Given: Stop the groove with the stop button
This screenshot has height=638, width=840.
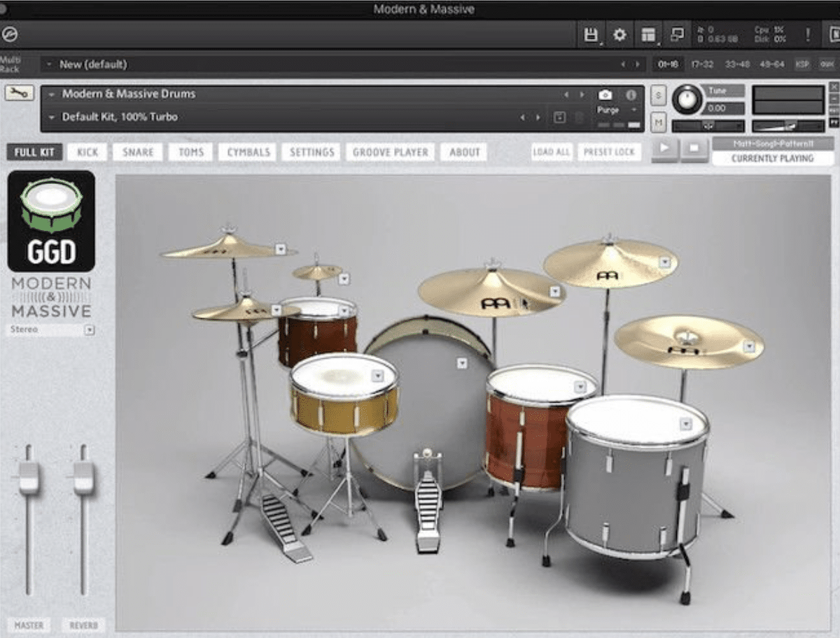Looking at the screenshot, I should [694, 149].
